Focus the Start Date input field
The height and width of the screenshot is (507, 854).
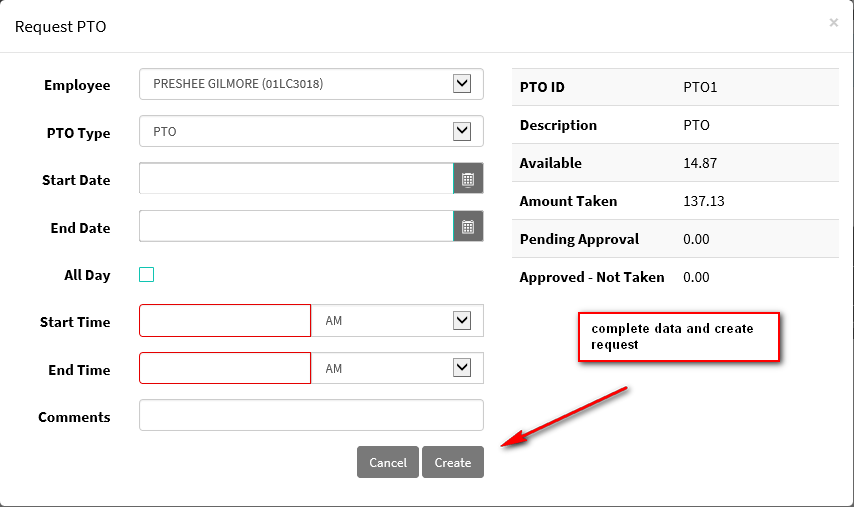coord(296,179)
